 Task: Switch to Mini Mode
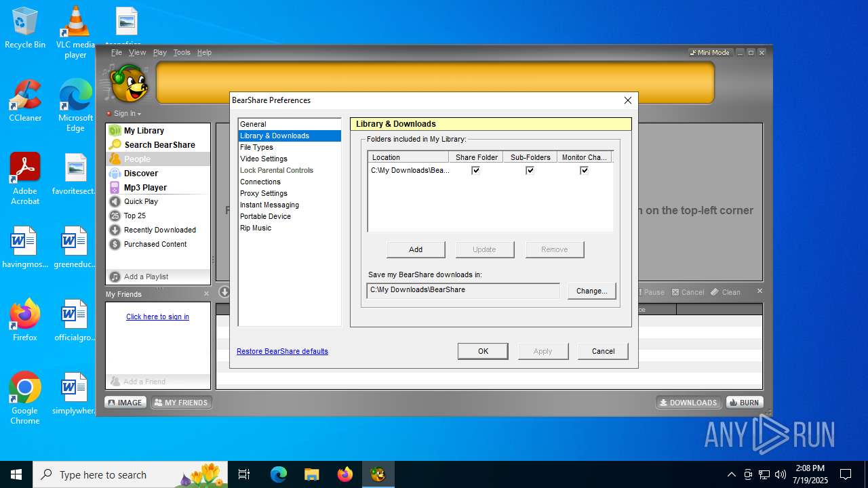point(710,52)
